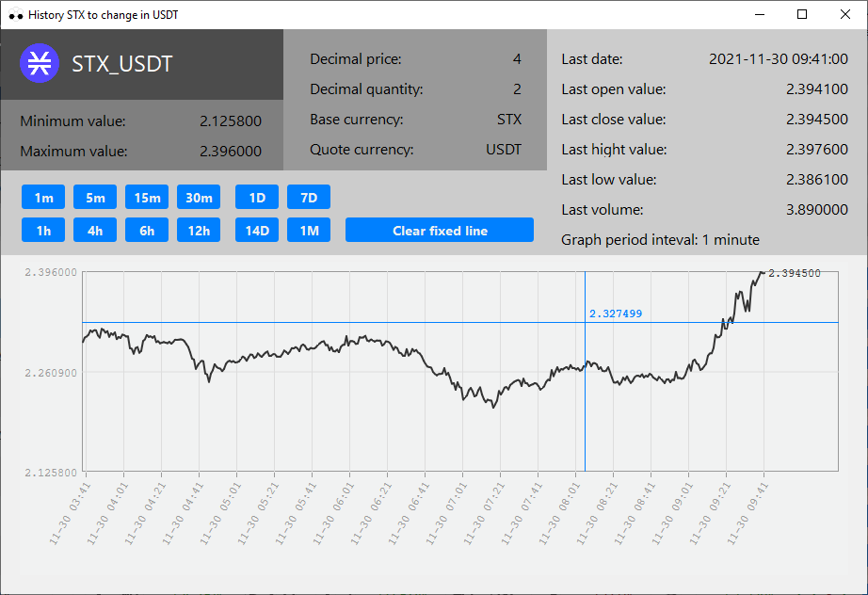Click x-axis label 11-30 06:01

click(x=333, y=513)
